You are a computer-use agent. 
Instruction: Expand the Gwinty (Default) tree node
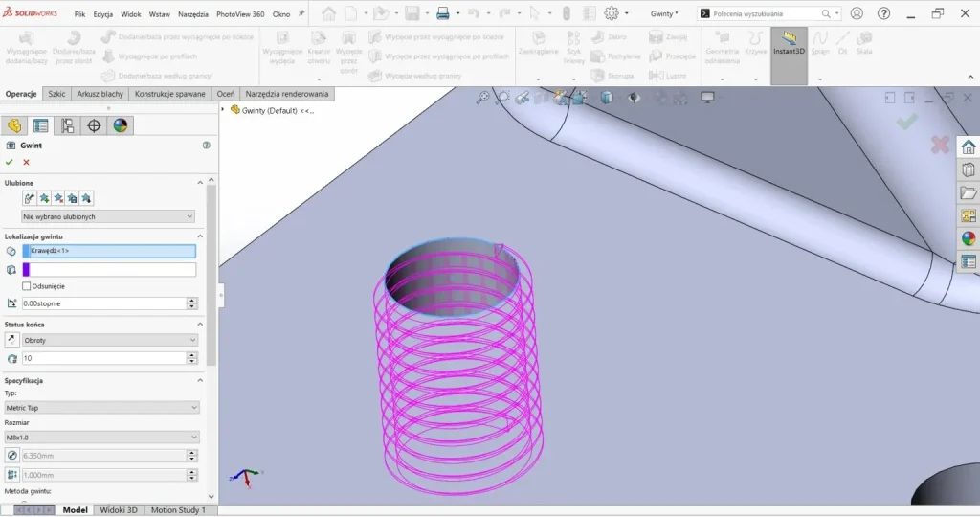tap(223, 110)
